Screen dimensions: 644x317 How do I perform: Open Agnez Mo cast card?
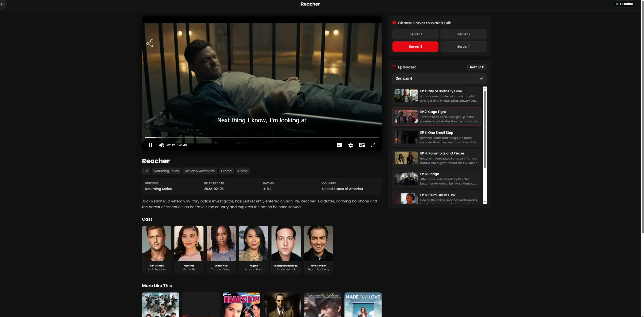coord(189,250)
